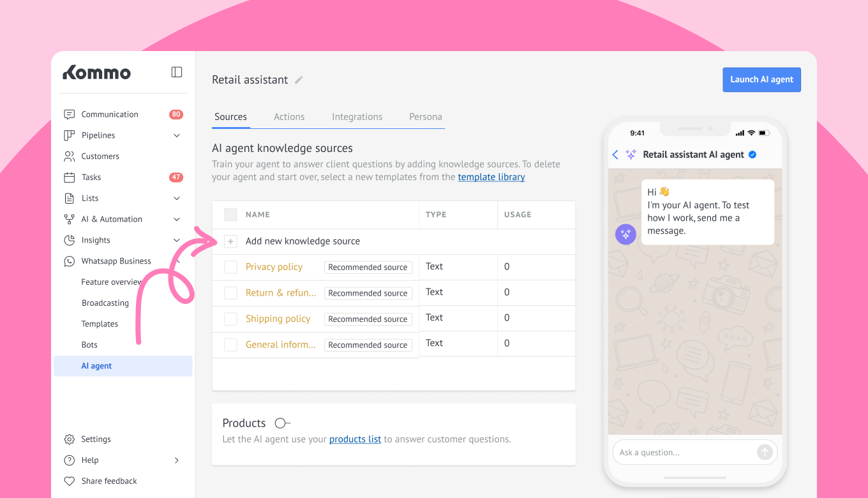The image size is (868, 498).
Task: Tick the Shipping policy row checkbox
Action: point(230,319)
